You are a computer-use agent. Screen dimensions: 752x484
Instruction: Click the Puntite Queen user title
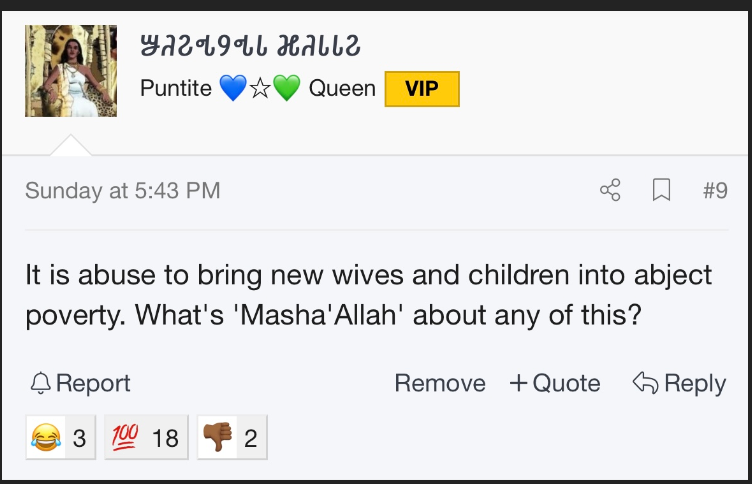[x=258, y=88]
